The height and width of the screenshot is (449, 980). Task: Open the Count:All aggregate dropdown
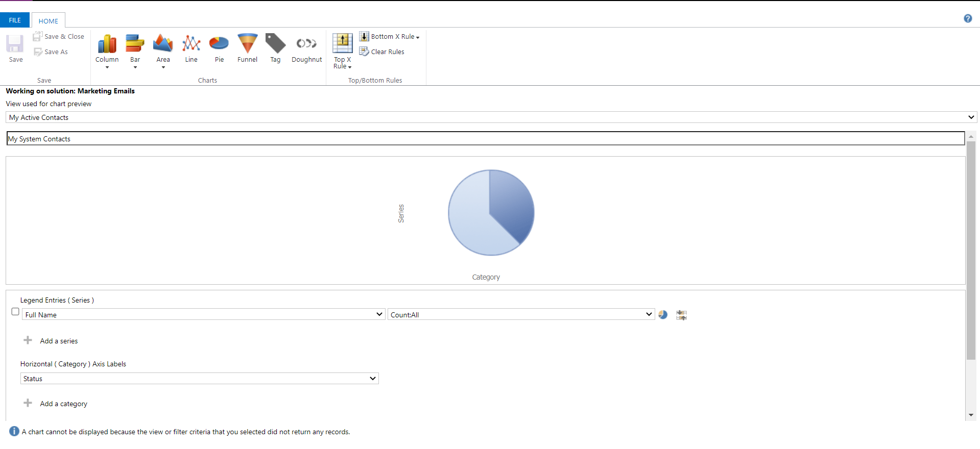coord(521,314)
